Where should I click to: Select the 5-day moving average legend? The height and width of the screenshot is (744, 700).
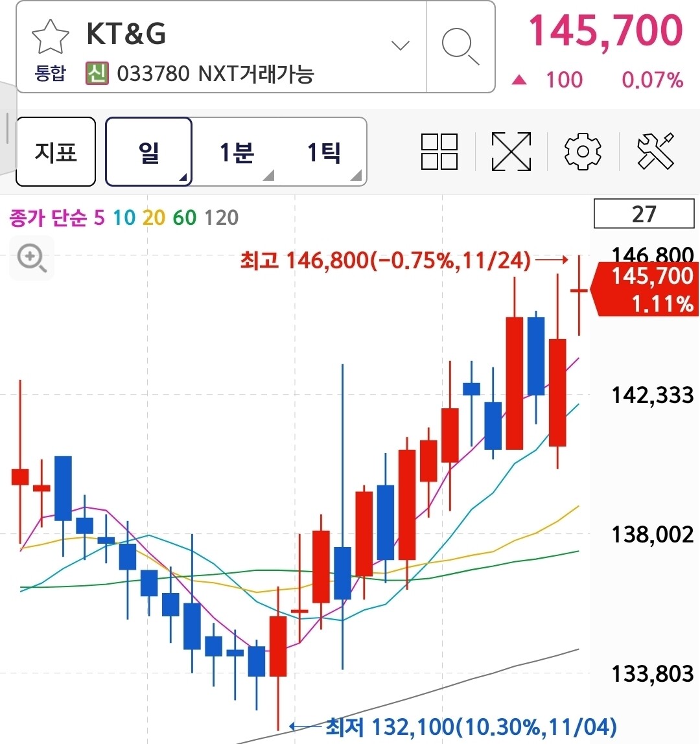pyautogui.click(x=99, y=218)
